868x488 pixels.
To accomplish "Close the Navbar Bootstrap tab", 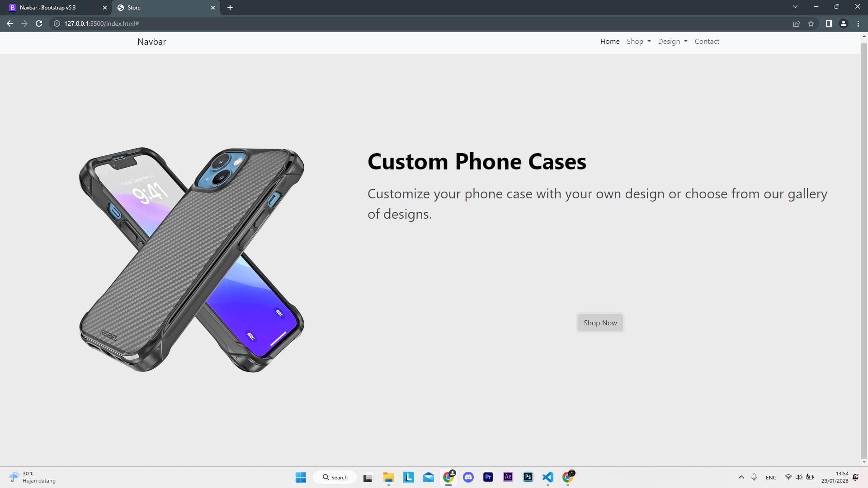I will click(105, 8).
